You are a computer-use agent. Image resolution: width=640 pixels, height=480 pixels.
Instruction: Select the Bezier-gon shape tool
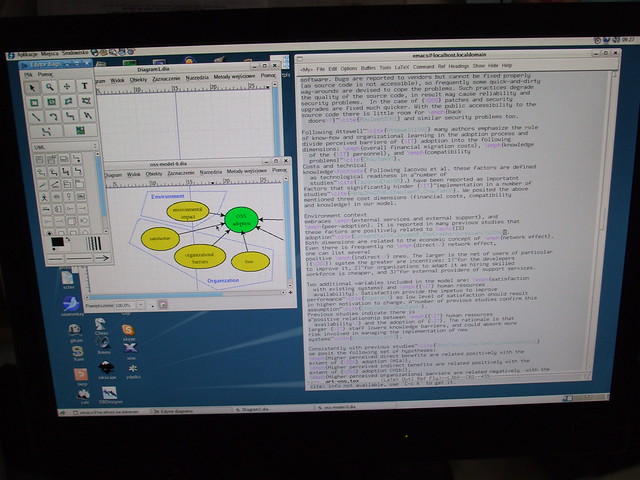coord(86,100)
